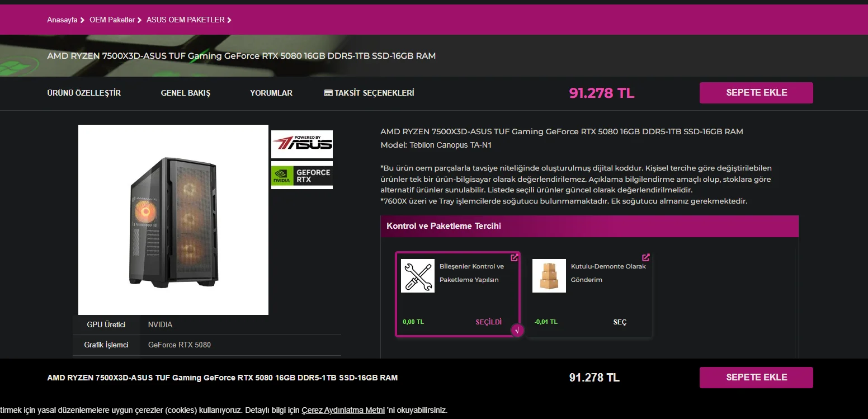This screenshot has width=868, height=419.
Task: Click the product title in the keyboard banner
Action: (x=241, y=56)
